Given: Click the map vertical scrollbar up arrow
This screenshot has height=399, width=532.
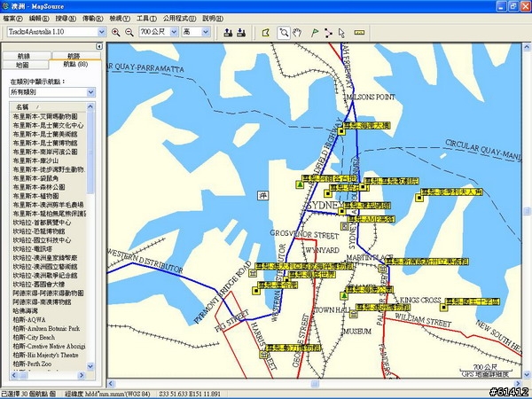Looking at the screenshot, I should 527,47.
